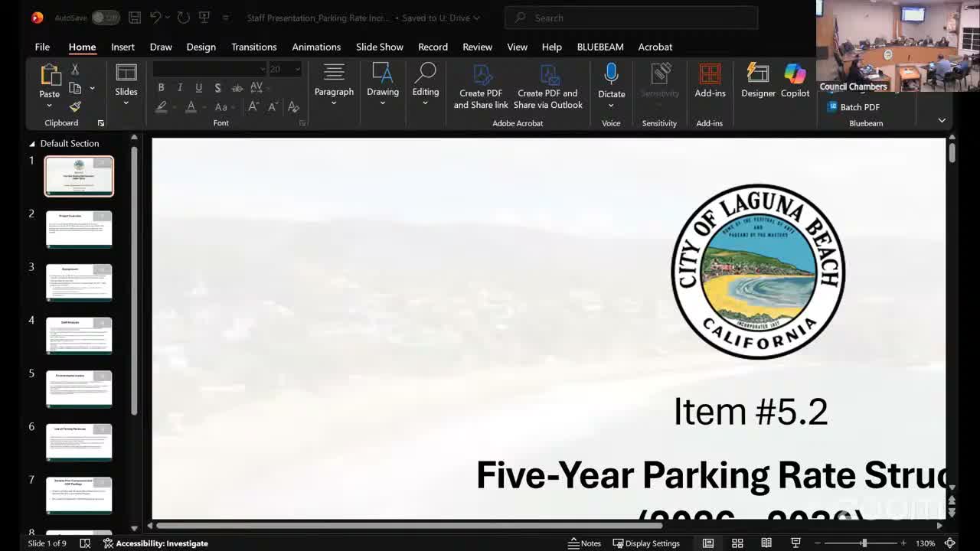Viewport: 980px width, 551px height.
Task: Click Create PDF and Share link
Action: click(481, 86)
